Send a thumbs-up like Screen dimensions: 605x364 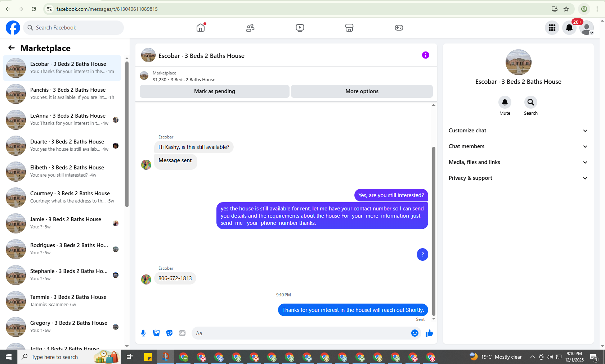(429, 333)
